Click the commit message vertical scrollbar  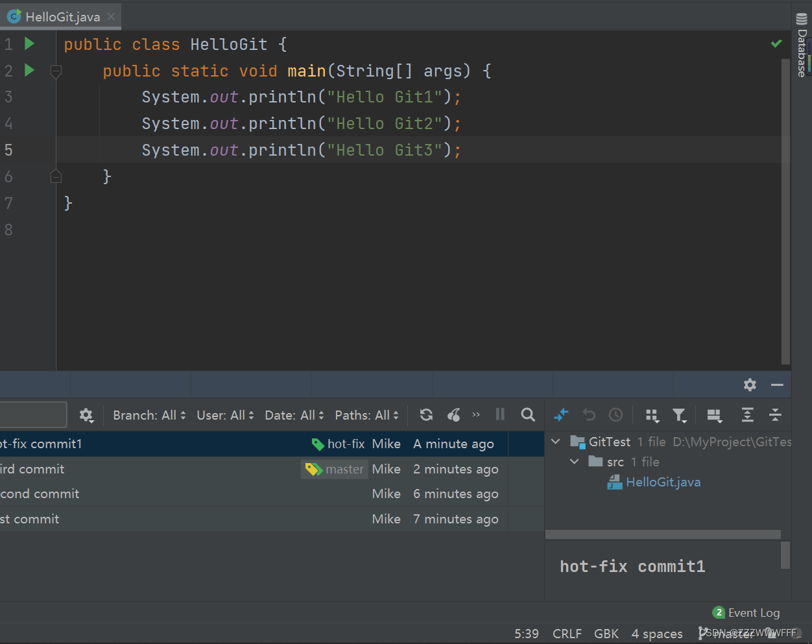pos(785,555)
